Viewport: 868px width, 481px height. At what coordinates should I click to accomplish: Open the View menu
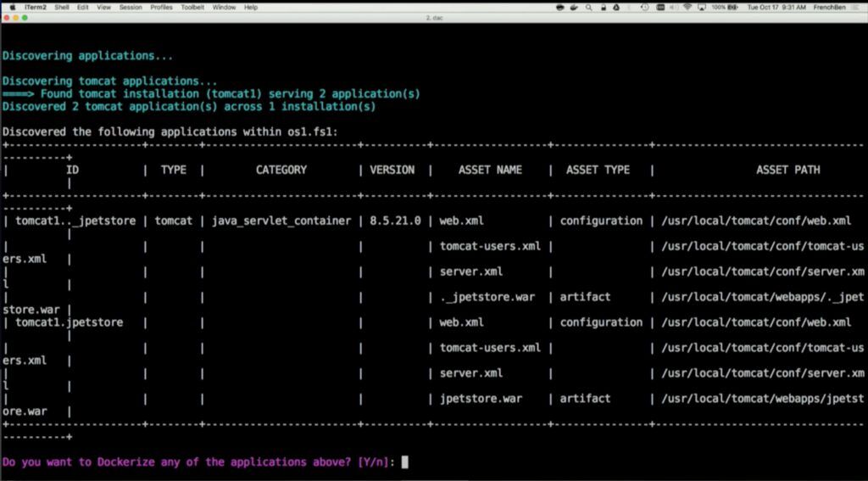pyautogui.click(x=103, y=7)
